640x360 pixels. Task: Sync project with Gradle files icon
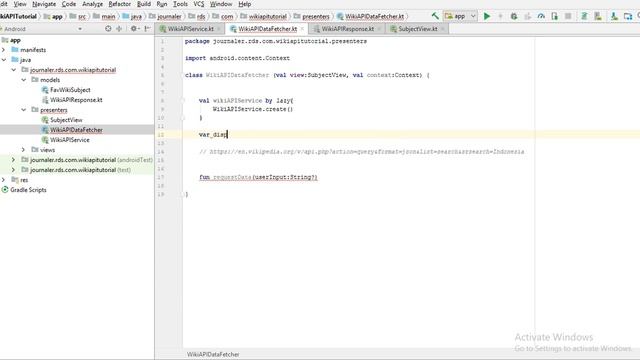584,16
